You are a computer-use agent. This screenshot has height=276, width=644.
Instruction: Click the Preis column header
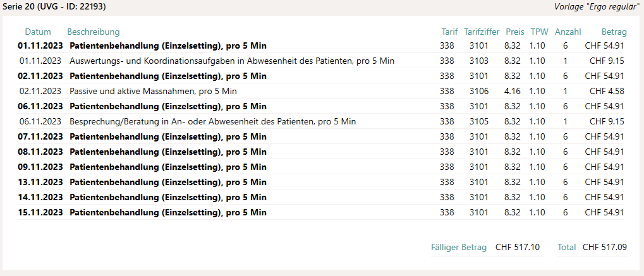[515, 32]
